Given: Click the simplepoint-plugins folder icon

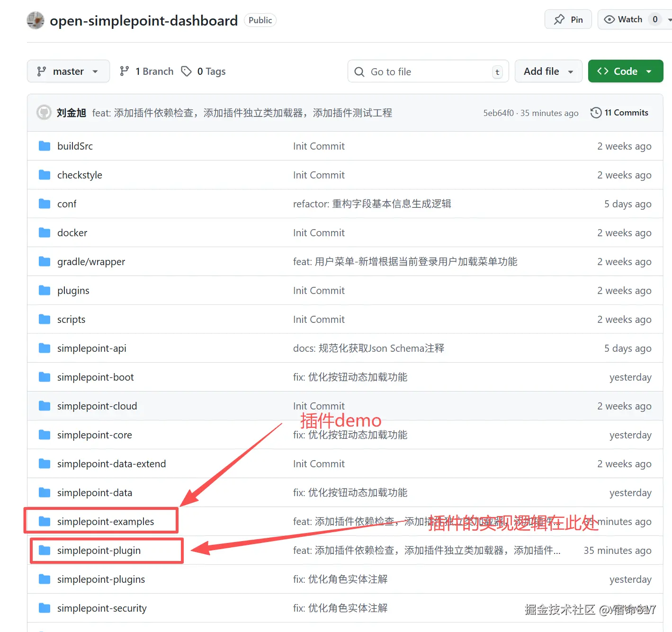Looking at the screenshot, I should coord(45,579).
